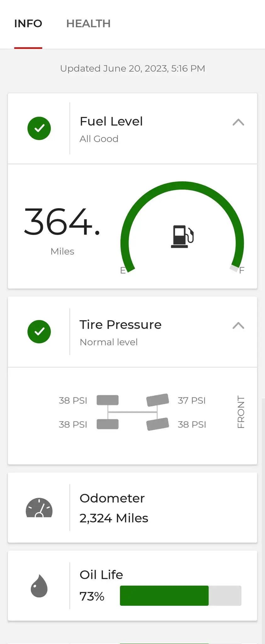Image resolution: width=265 pixels, height=644 pixels.
Task: Collapse the Tire Pressure card
Action: (x=238, y=325)
